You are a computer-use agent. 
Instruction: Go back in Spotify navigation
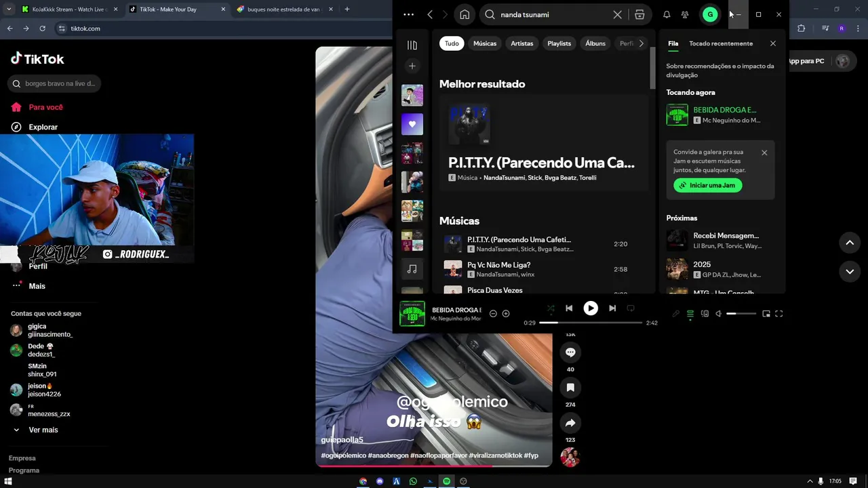point(430,14)
